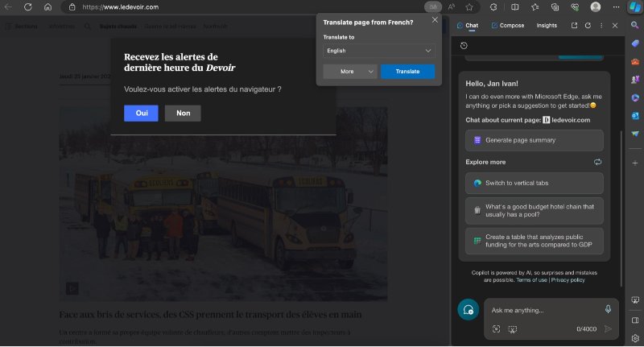The width and height of the screenshot is (644, 347).
Task: Activate microphone voice input icon
Action: pos(608,309)
